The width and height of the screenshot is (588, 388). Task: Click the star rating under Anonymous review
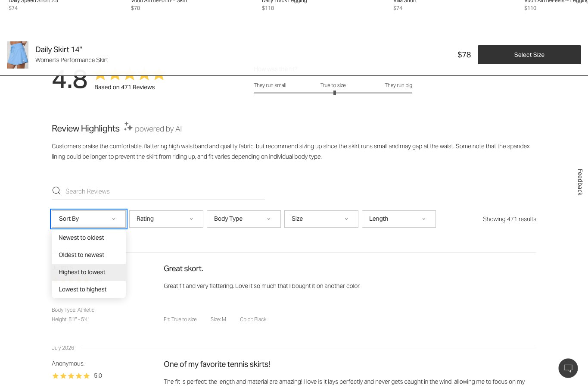[71, 376]
